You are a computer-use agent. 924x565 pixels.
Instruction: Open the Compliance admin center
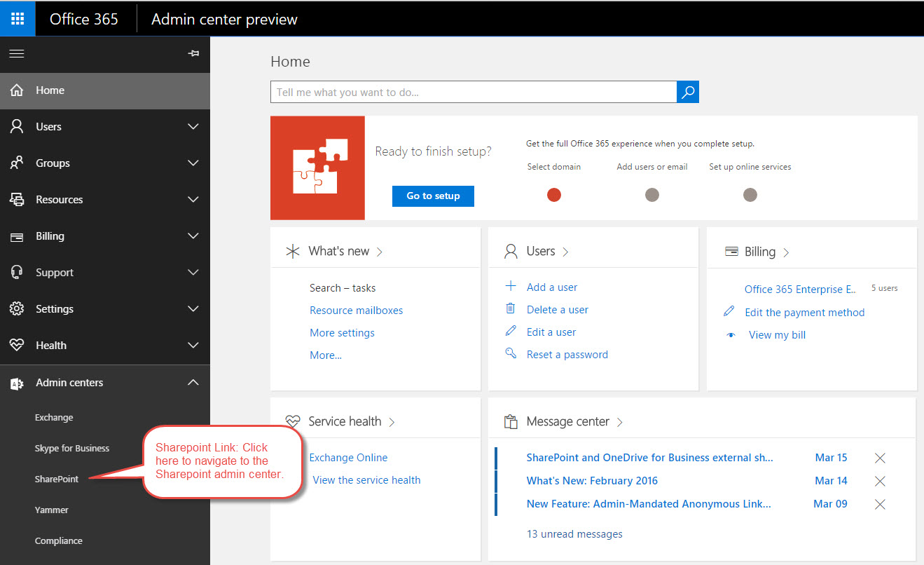pos(59,541)
